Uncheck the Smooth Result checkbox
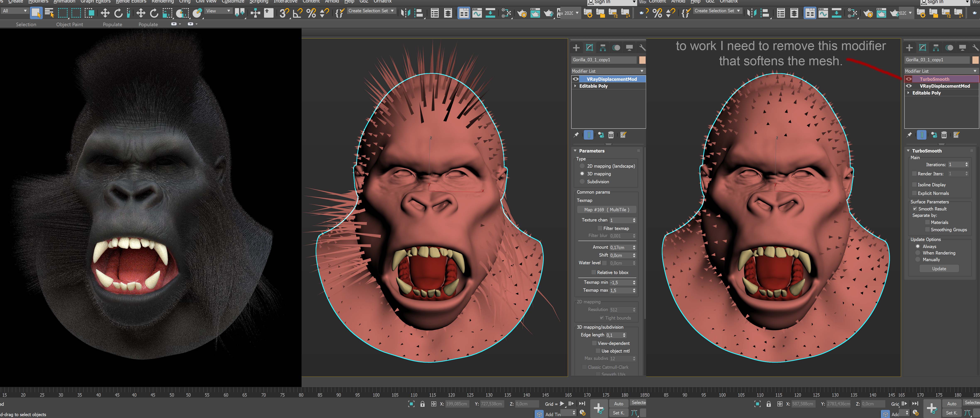The width and height of the screenshot is (980, 418). [915, 209]
